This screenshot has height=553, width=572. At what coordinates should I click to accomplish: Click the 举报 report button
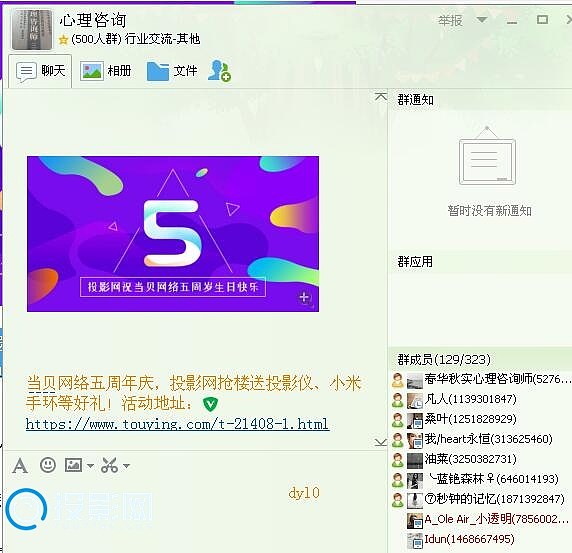point(450,20)
